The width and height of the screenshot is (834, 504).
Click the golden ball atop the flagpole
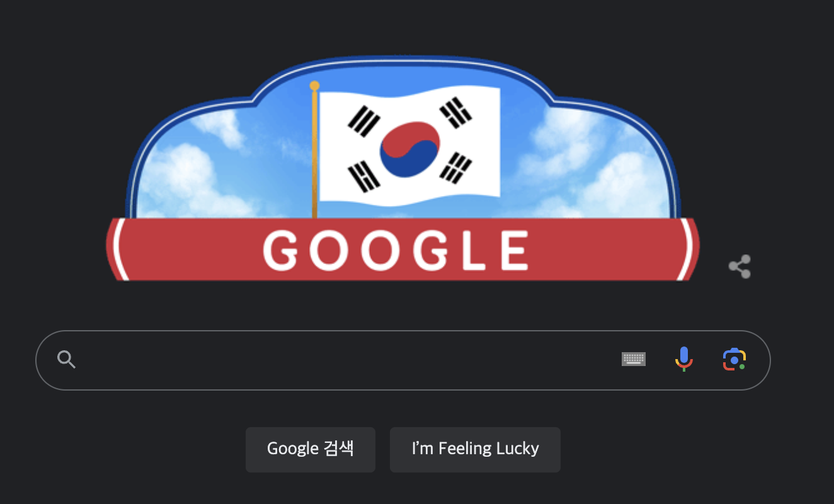[314, 86]
